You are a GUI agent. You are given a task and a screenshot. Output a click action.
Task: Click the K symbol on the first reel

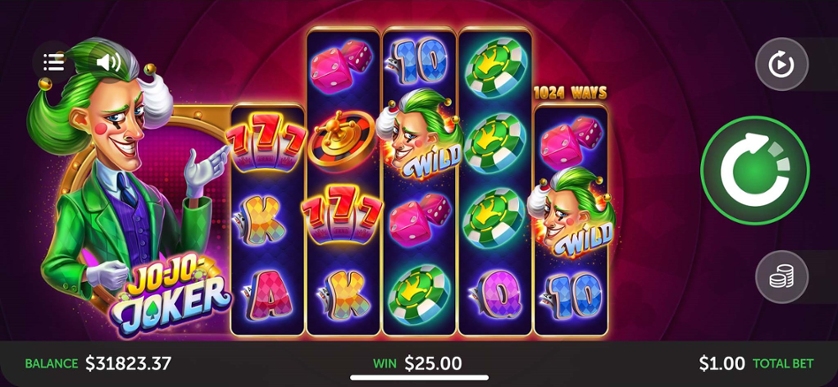point(265,218)
